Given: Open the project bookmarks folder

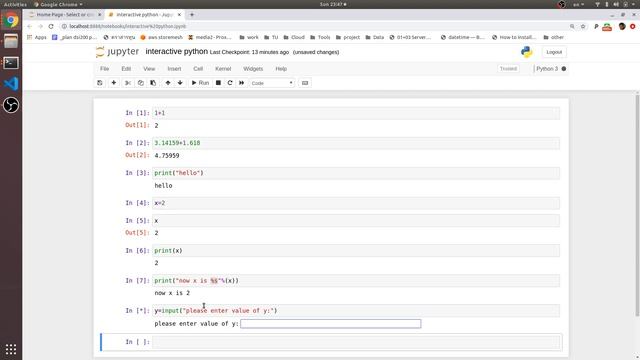Looking at the screenshot, I should [x=348, y=37].
